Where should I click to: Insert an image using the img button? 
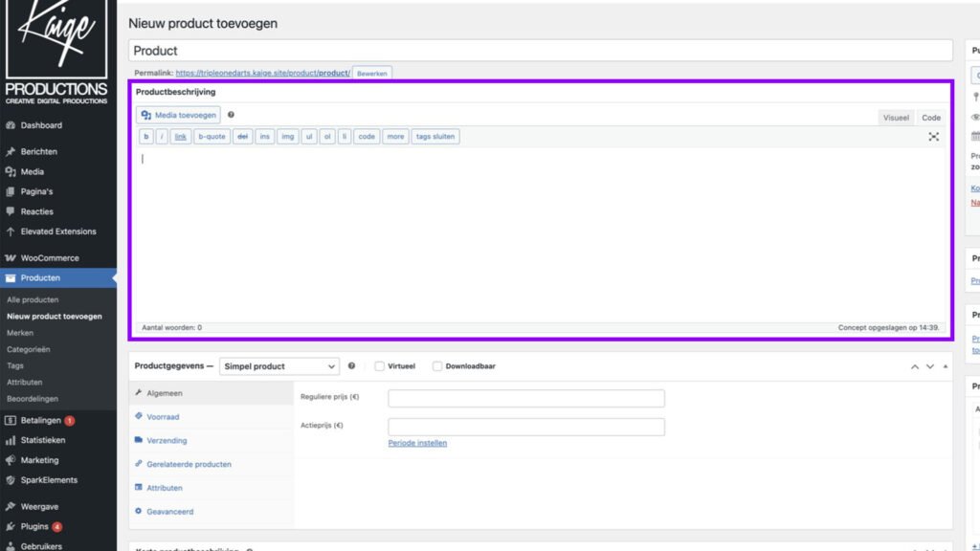(287, 136)
